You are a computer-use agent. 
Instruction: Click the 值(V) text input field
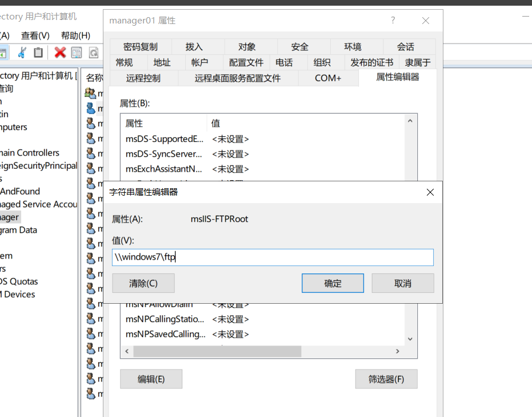click(x=273, y=257)
